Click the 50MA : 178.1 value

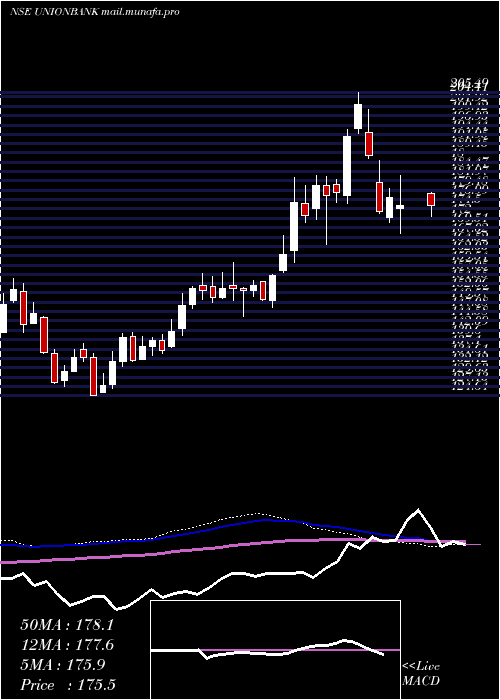[x=67, y=625]
